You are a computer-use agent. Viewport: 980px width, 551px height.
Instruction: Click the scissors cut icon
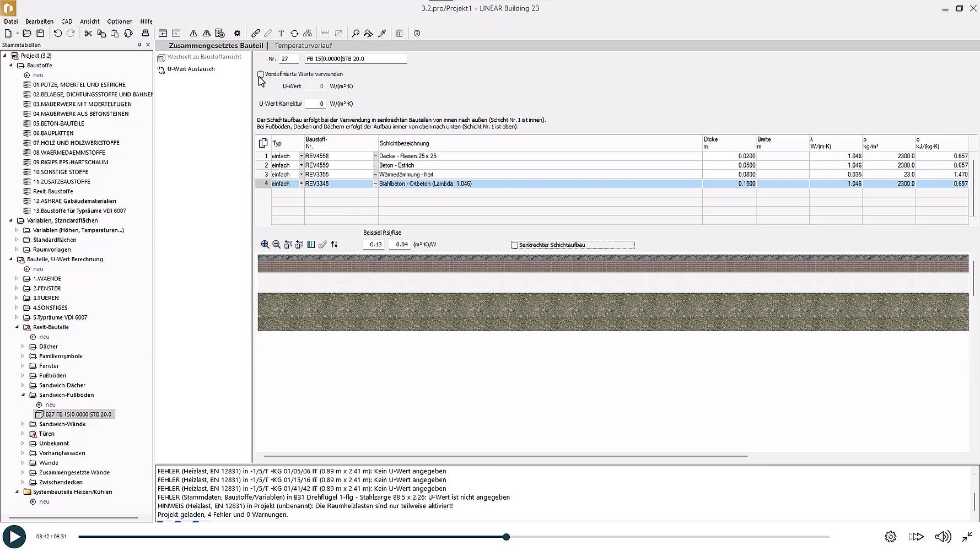(x=88, y=33)
